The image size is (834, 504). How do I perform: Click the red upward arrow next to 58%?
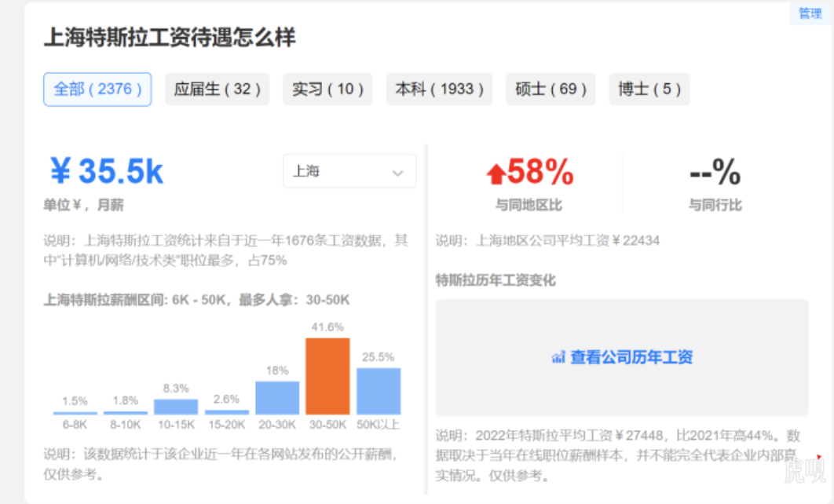[496, 173]
